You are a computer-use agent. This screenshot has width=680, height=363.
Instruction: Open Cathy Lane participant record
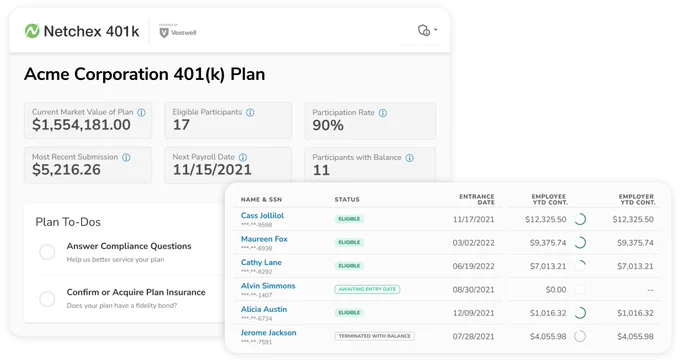coord(261,262)
